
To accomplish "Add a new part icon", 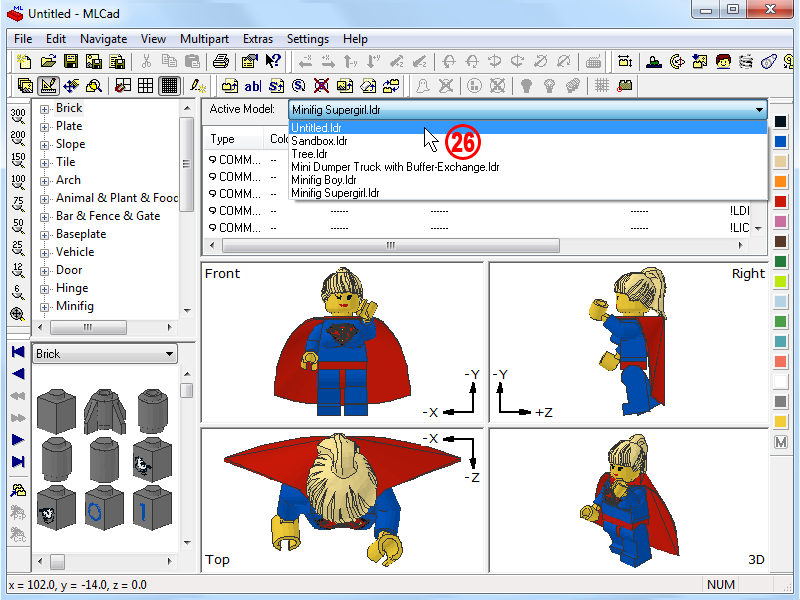I will (230, 86).
